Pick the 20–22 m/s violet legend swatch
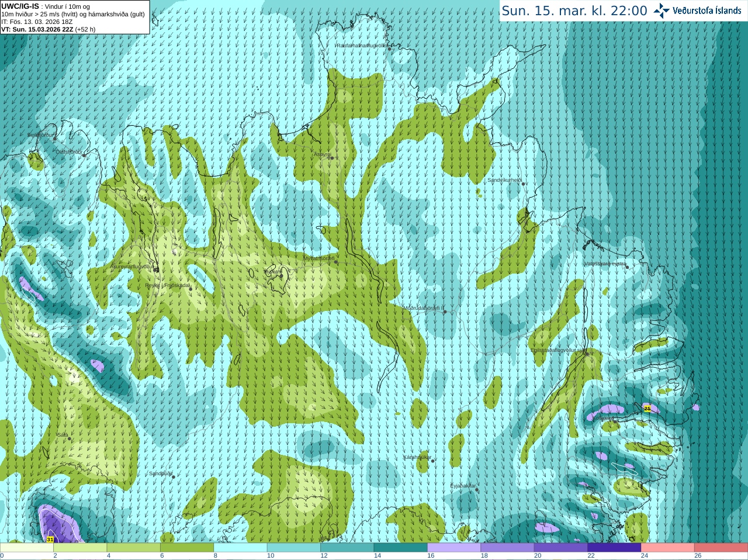The image size is (748, 560). click(x=561, y=548)
